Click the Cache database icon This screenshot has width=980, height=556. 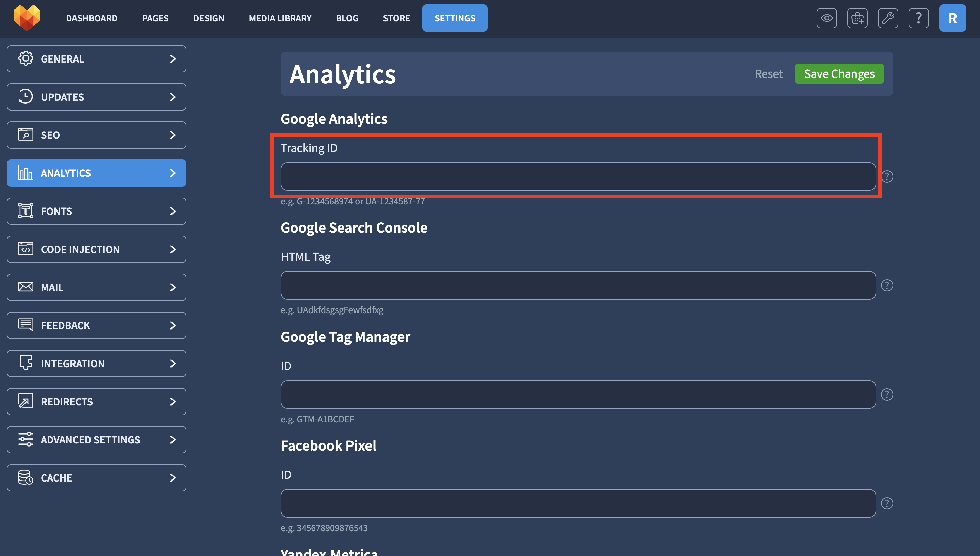point(26,477)
